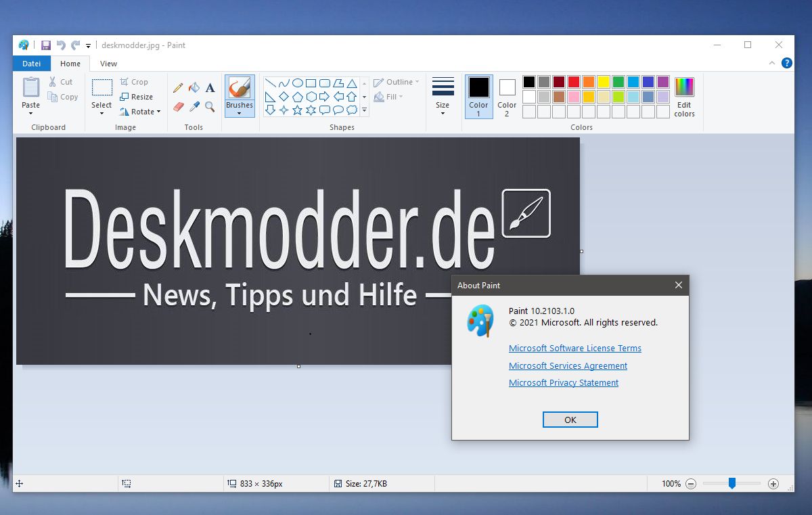Pick the pink color swatch

click(574, 97)
